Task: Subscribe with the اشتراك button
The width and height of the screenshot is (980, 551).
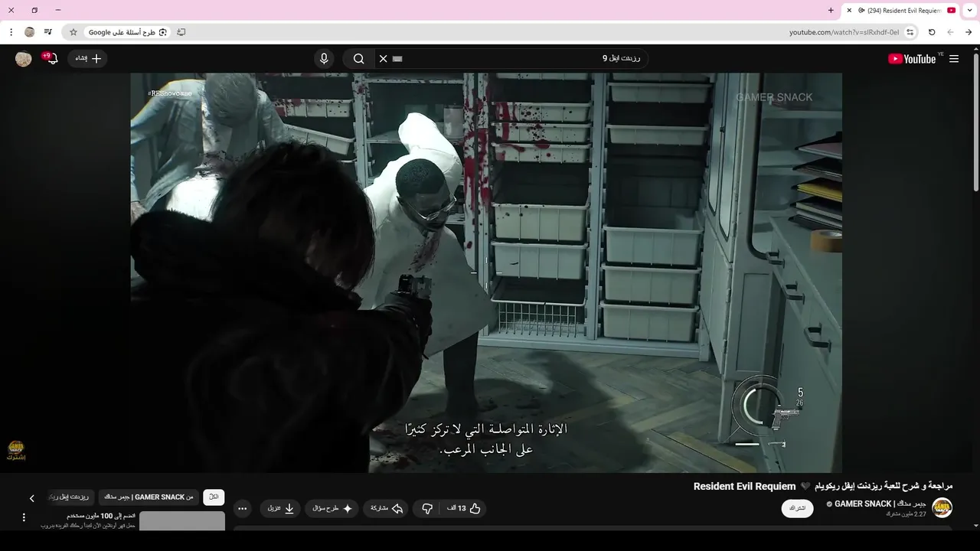Action: (798, 508)
